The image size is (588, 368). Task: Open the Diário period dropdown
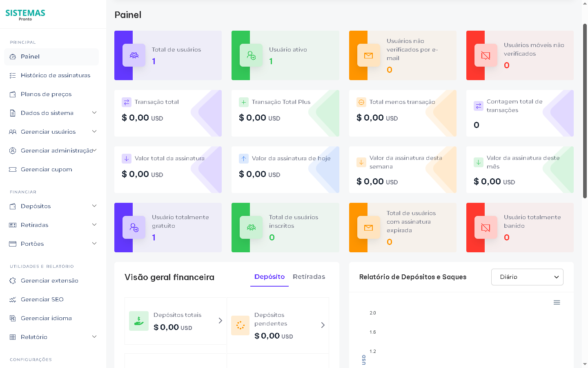pyautogui.click(x=527, y=277)
